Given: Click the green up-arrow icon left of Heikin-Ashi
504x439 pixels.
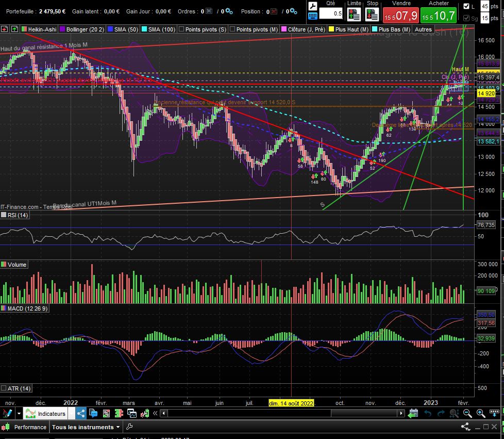Looking at the screenshot, I should (x=14, y=29).
